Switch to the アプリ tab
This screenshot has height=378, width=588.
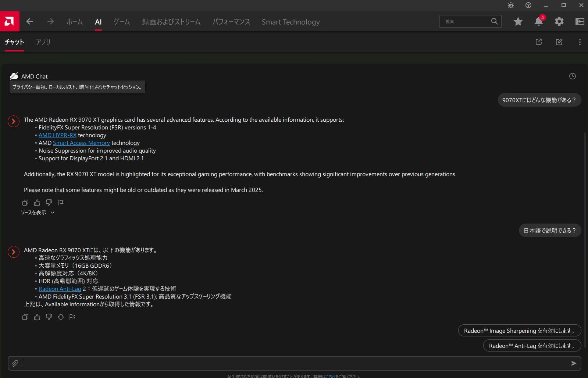click(x=43, y=42)
